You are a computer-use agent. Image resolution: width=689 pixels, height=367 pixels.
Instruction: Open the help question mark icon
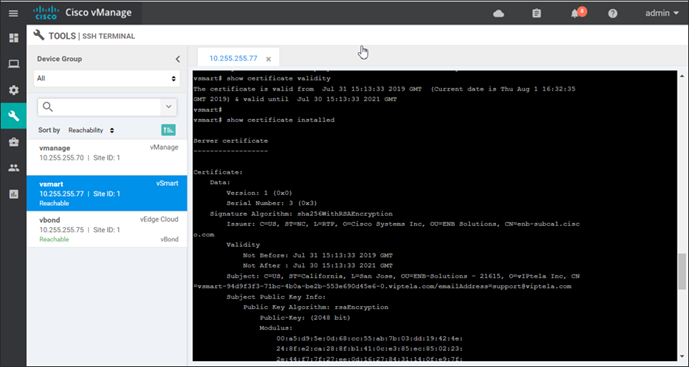pyautogui.click(x=613, y=14)
